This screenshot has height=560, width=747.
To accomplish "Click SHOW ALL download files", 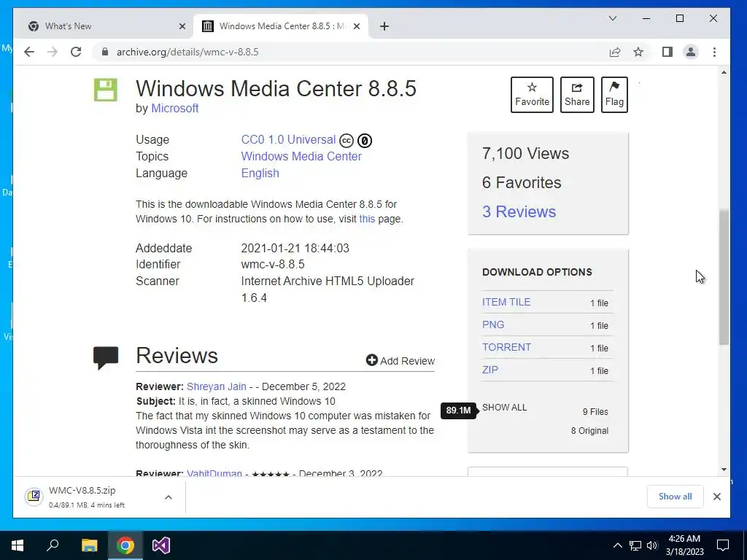I will pyautogui.click(x=505, y=407).
